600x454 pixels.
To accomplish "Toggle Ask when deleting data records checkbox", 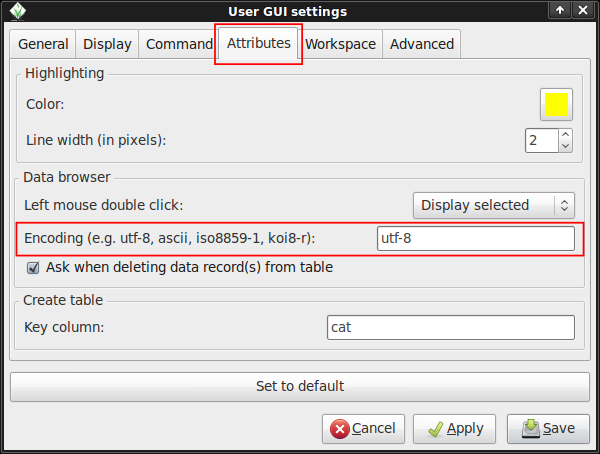I will coord(33,268).
